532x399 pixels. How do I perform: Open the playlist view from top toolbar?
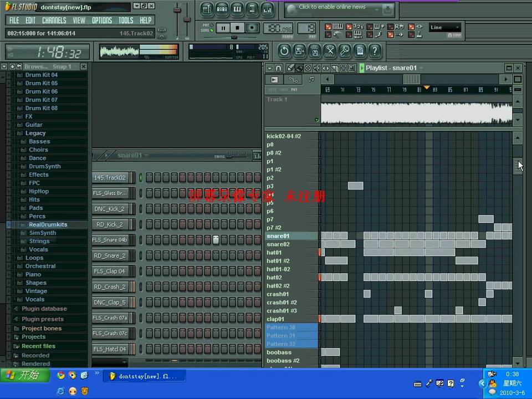pos(207,9)
